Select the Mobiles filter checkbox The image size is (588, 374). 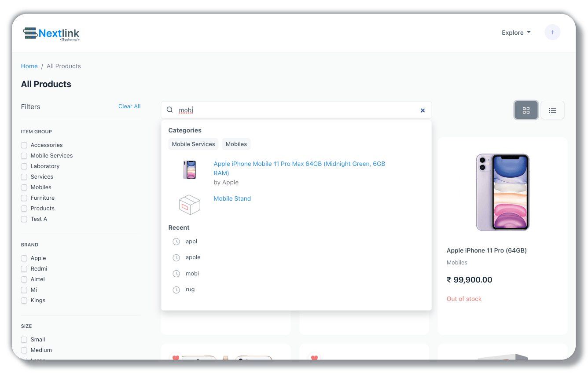[24, 187]
